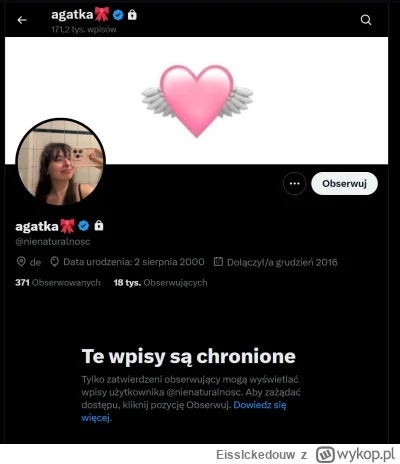Click the balloon birthday icon
The width and height of the screenshot is (400, 464).
click(x=54, y=262)
